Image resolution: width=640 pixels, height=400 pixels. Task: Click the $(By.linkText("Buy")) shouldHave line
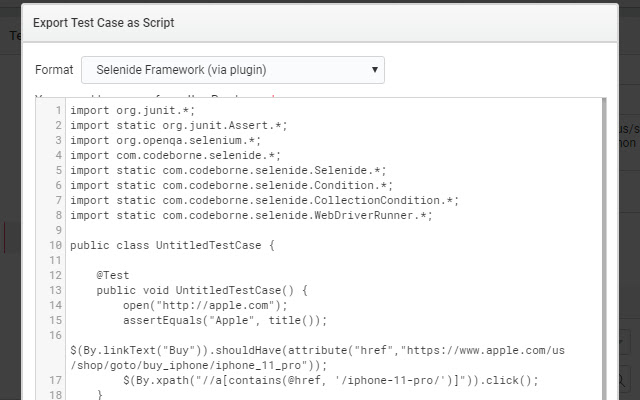[x=318, y=350]
